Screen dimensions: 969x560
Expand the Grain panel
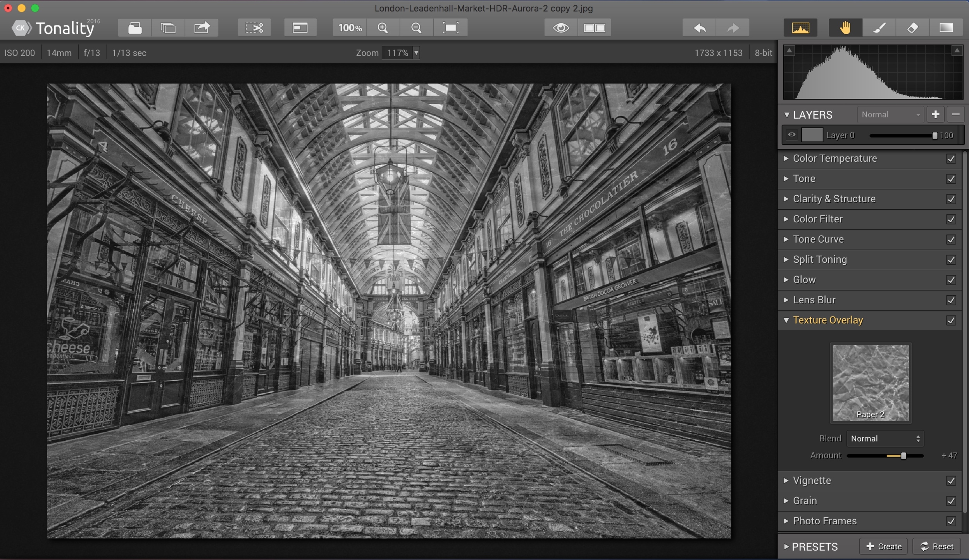[x=786, y=501]
